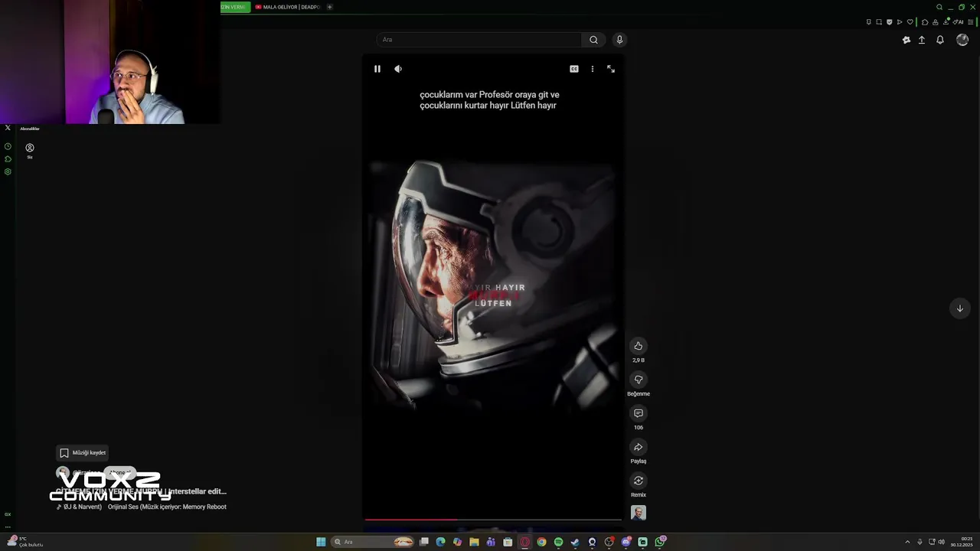
Task: Open GX Corner at sidebar bottom
Action: (8, 514)
